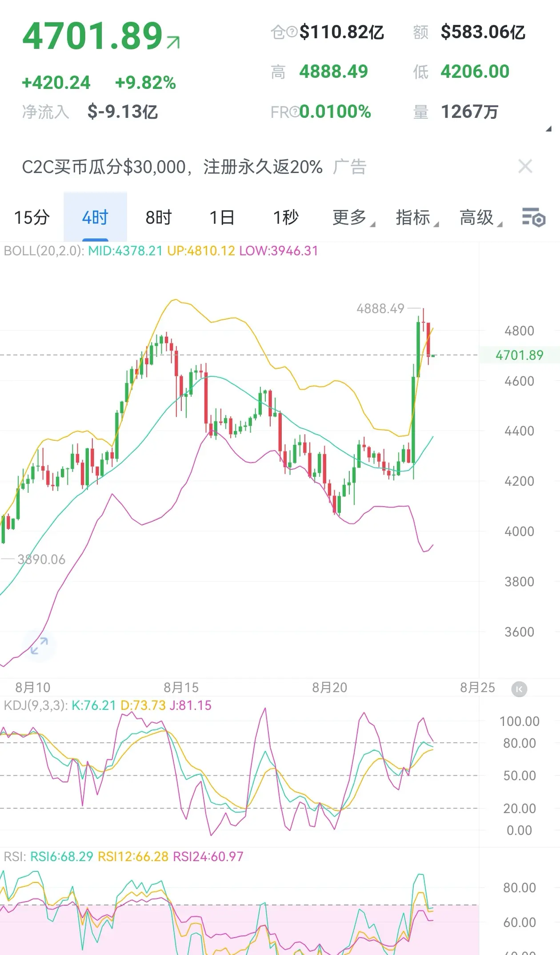Tap the 8月10 date axis label
The image size is (560, 955).
click(x=33, y=688)
